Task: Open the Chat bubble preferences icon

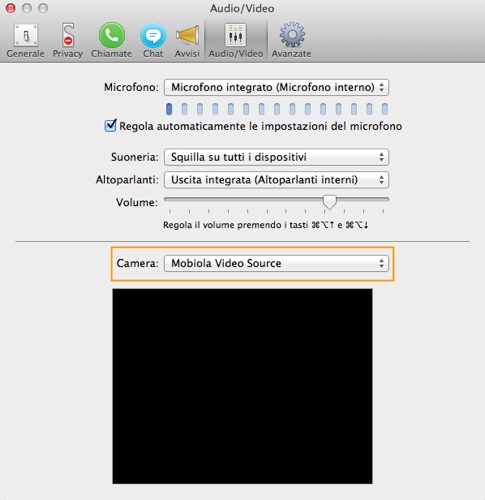Action: pos(153,35)
